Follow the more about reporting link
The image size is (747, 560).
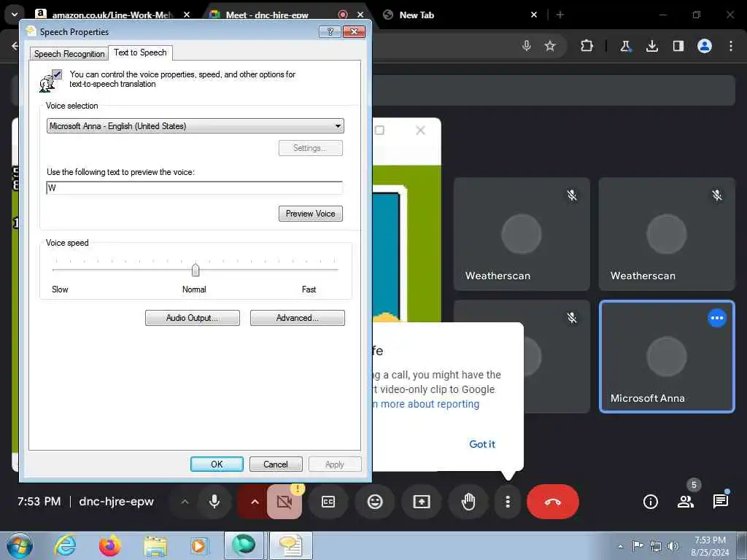[x=427, y=404]
